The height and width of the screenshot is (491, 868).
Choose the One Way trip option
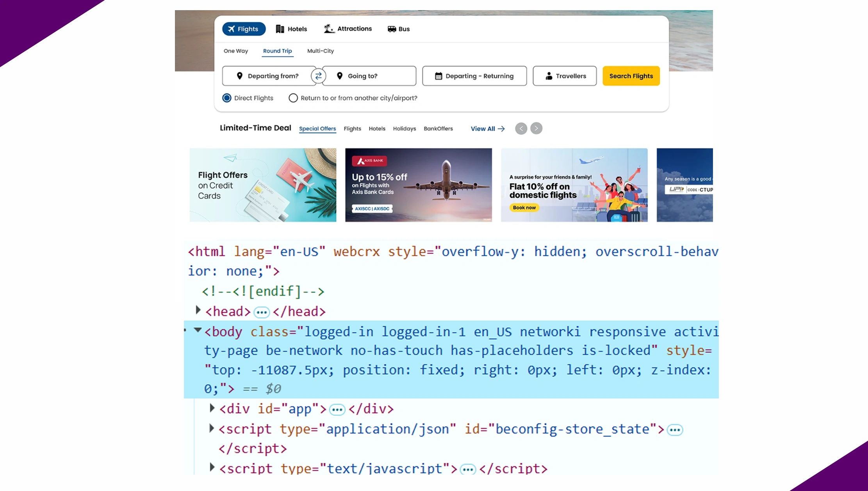(x=235, y=51)
